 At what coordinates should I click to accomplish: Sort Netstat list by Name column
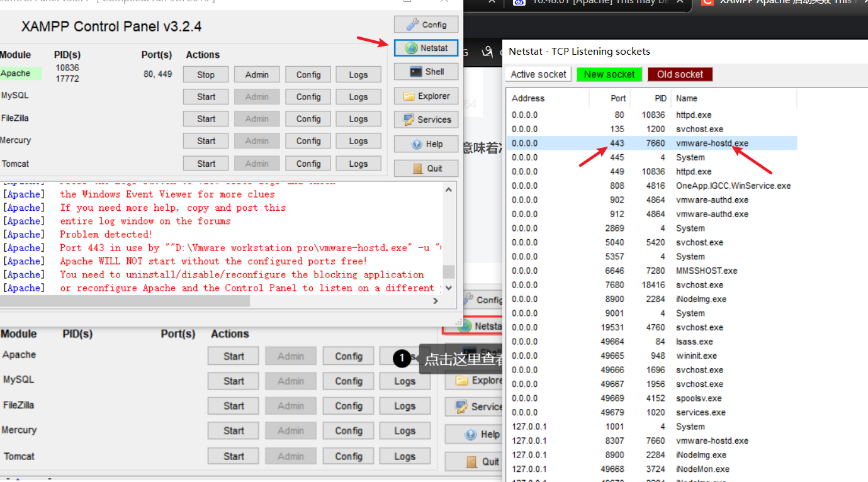[x=734, y=98]
